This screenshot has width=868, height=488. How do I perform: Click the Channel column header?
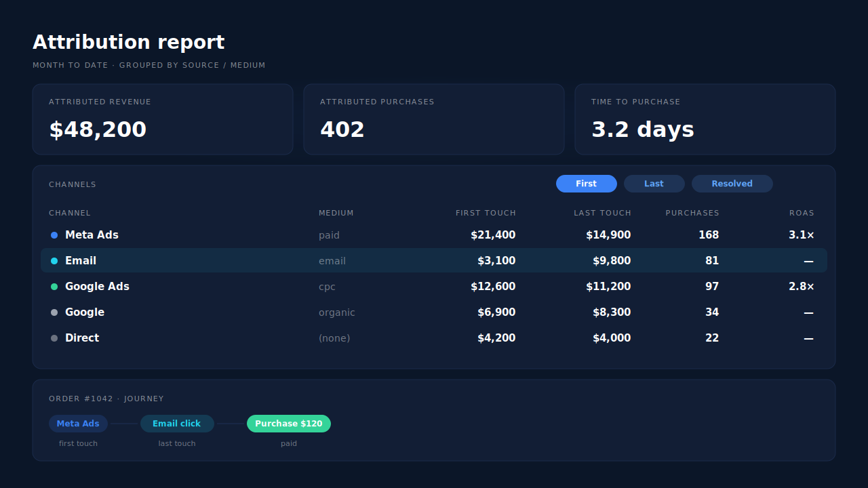tap(70, 213)
